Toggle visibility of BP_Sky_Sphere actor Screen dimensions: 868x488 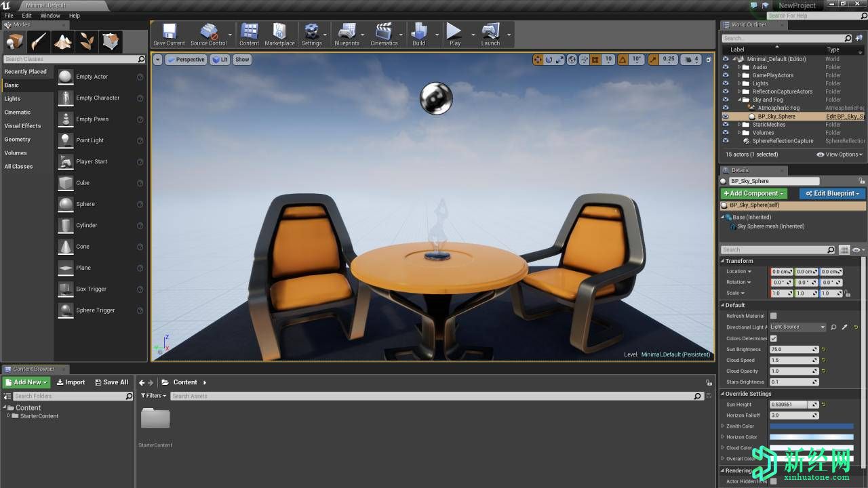(726, 117)
